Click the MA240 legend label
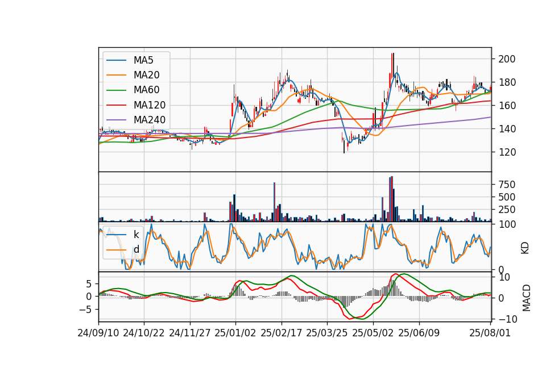 point(150,120)
